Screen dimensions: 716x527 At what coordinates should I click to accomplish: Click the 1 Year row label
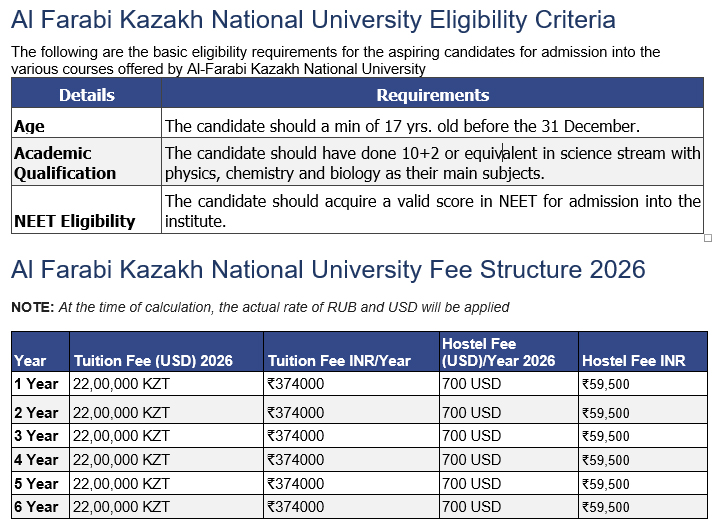point(37,384)
